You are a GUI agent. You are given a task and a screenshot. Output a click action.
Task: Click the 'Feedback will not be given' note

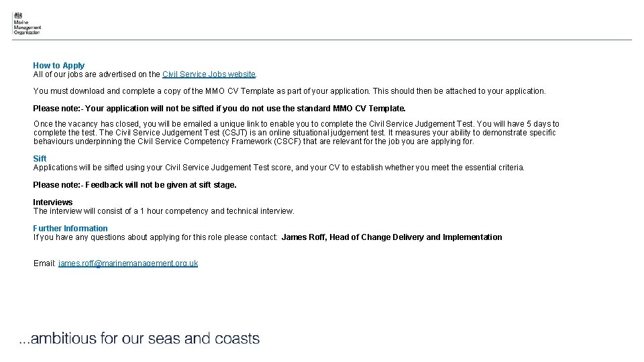pos(135,185)
